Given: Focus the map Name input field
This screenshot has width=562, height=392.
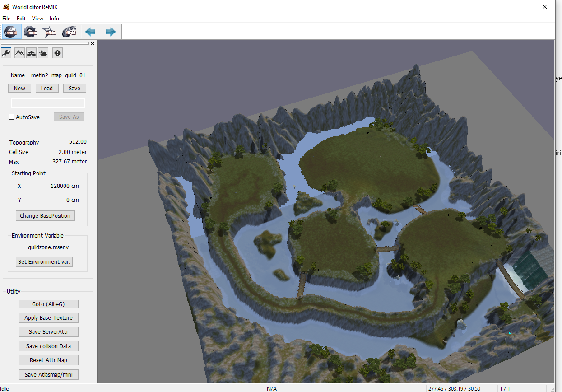Looking at the screenshot, I should (58, 75).
